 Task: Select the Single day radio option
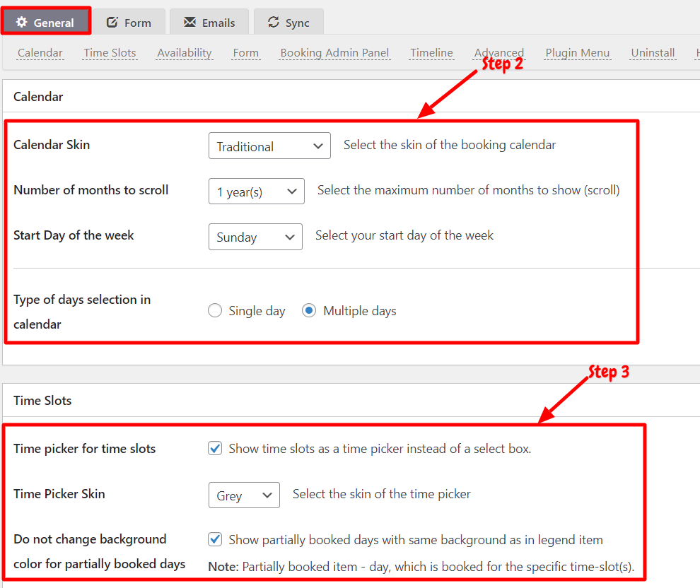215,310
